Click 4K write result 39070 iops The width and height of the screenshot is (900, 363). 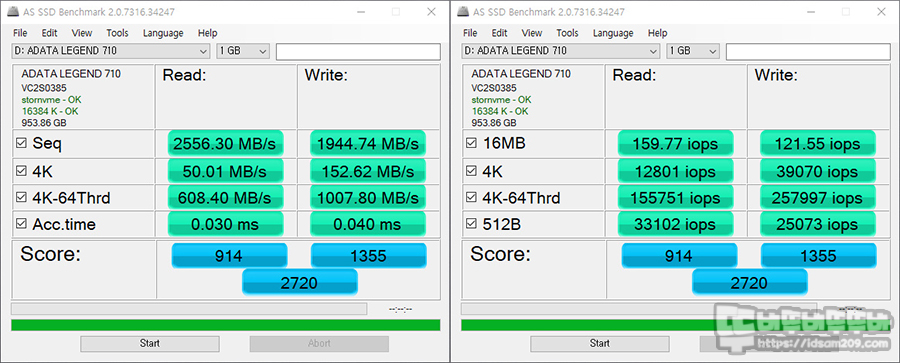(818, 171)
